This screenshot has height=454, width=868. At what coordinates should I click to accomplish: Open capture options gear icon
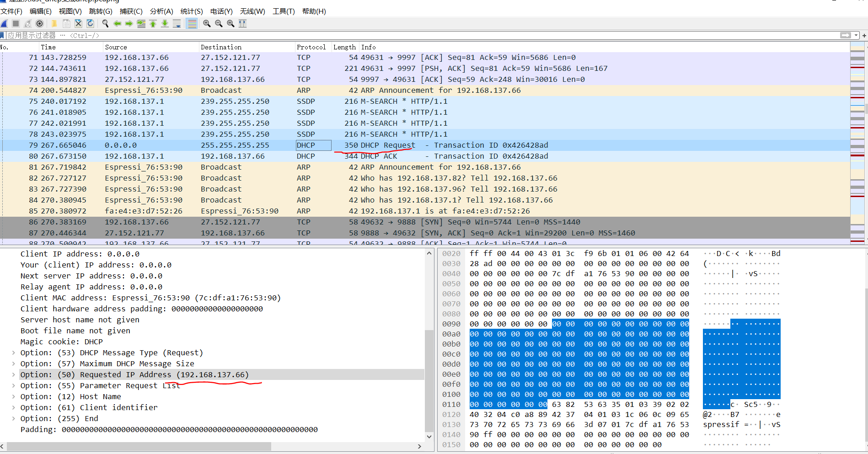[x=40, y=24]
